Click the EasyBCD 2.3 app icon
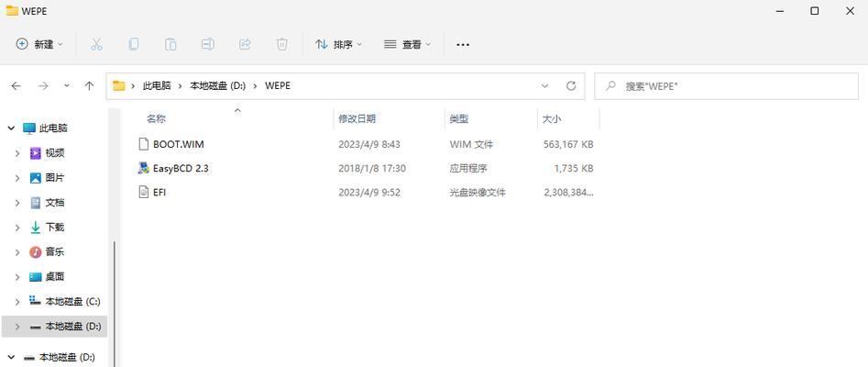 click(143, 168)
